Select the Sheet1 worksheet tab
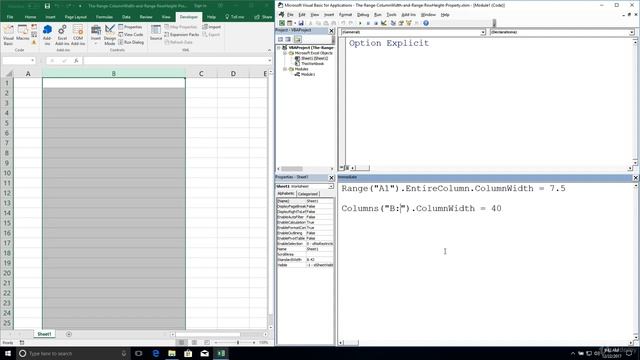Screen dimensions: 640x360 click(44, 334)
